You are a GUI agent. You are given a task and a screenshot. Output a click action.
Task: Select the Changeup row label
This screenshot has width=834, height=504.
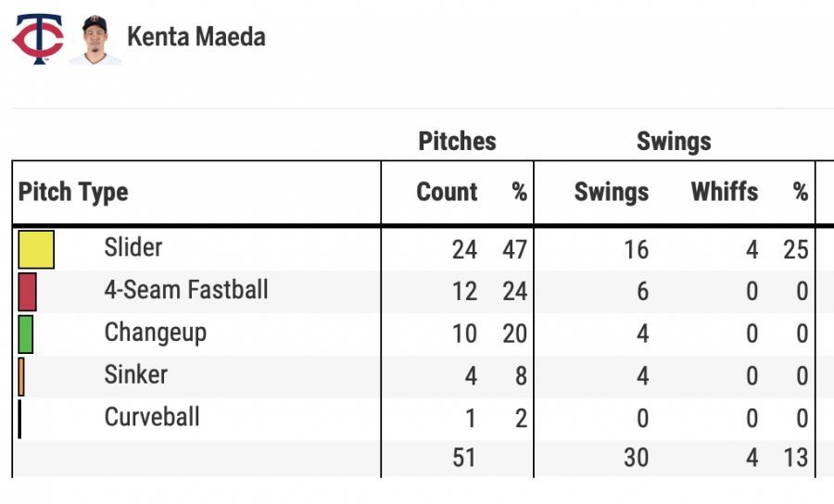pos(155,332)
